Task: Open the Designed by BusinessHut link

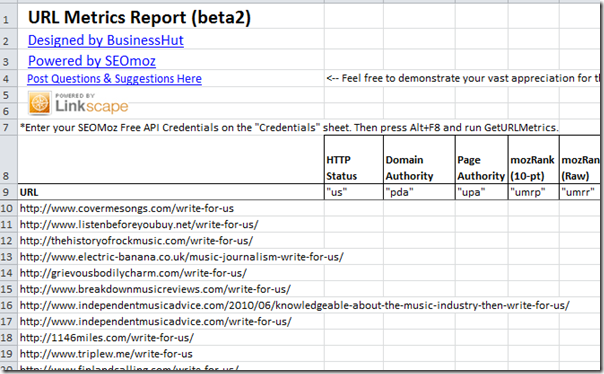Action: click(106, 40)
